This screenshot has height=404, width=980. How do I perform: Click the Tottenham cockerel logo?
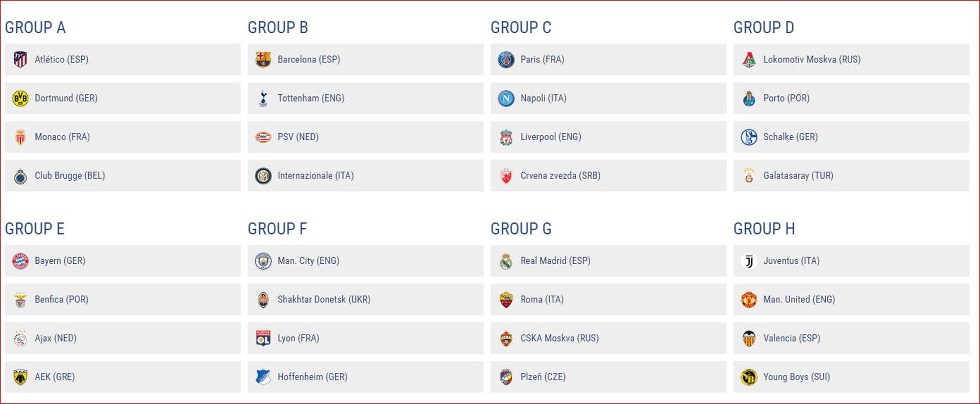[x=263, y=98]
